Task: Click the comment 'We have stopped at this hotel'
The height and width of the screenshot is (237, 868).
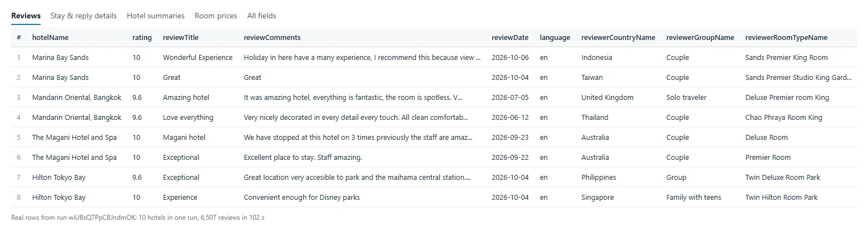Action: 359,138
